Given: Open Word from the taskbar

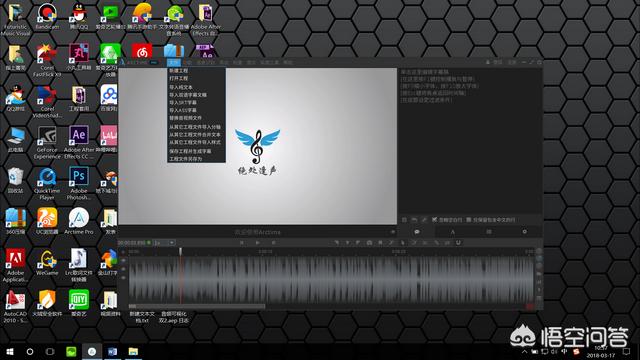Looking at the screenshot, I should tap(112, 351).
